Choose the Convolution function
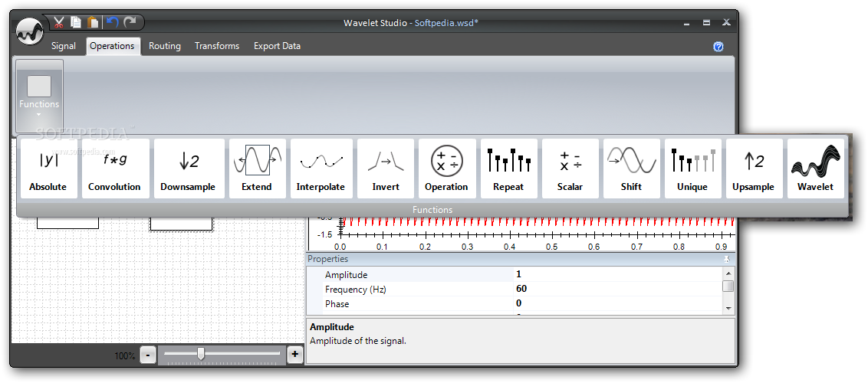Image resolution: width=868 pixels, height=383 pixels. pyautogui.click(x=114, y=169)
